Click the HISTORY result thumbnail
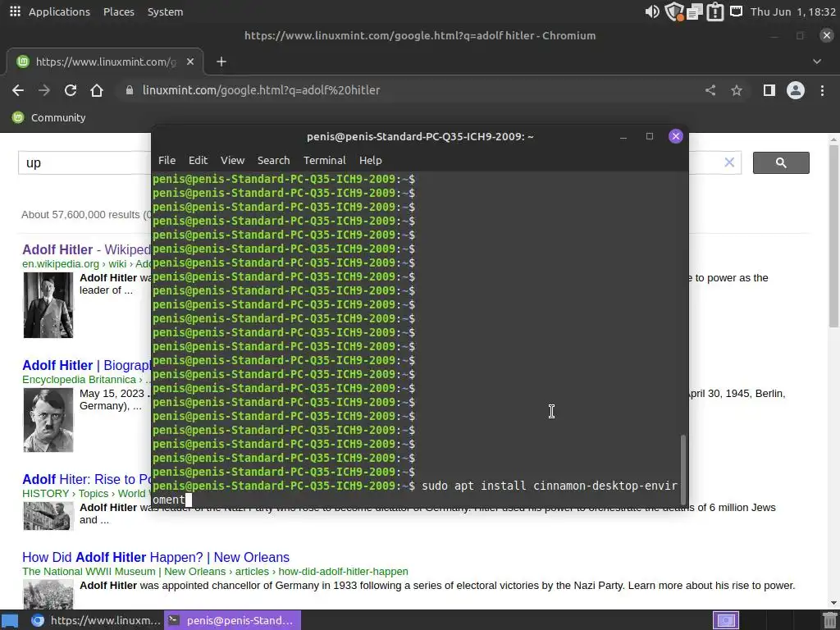This screenshot has width=840, height=630. 48,516
